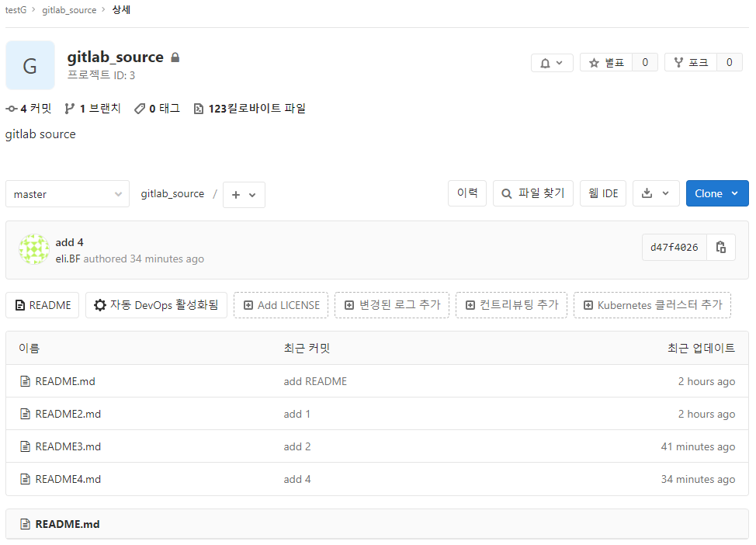Click the private lock icon by project name
756x545 pixels.
[175, 57]
